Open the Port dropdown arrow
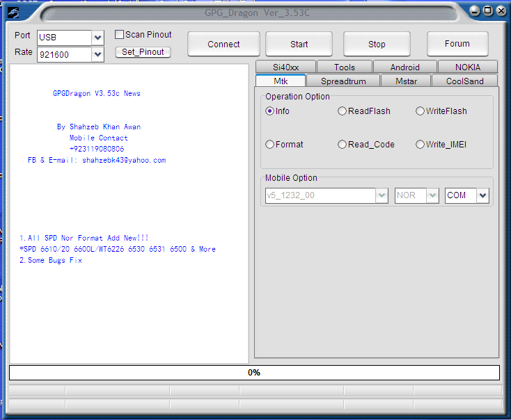Viewport: 511px width, 420px height. pyautogui.click(x=97, y=38)
